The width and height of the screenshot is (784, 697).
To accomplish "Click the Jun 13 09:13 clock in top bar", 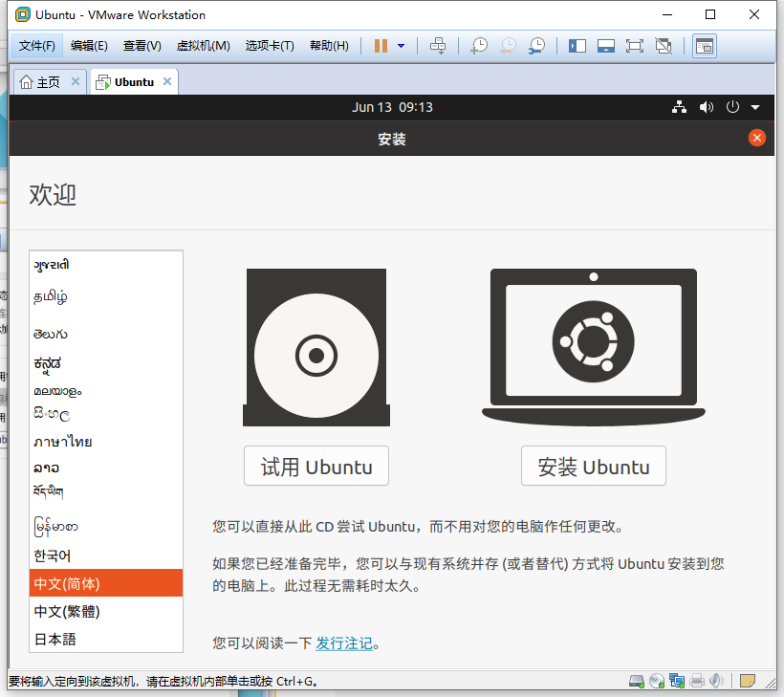I will point(392,107).
